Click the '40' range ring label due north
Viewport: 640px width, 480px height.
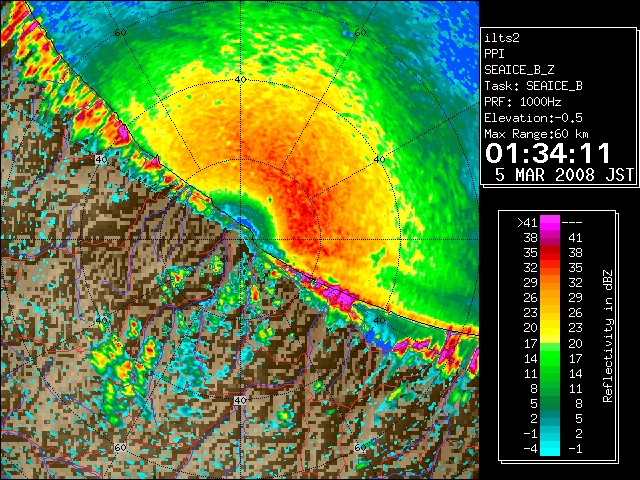(240, 79)
